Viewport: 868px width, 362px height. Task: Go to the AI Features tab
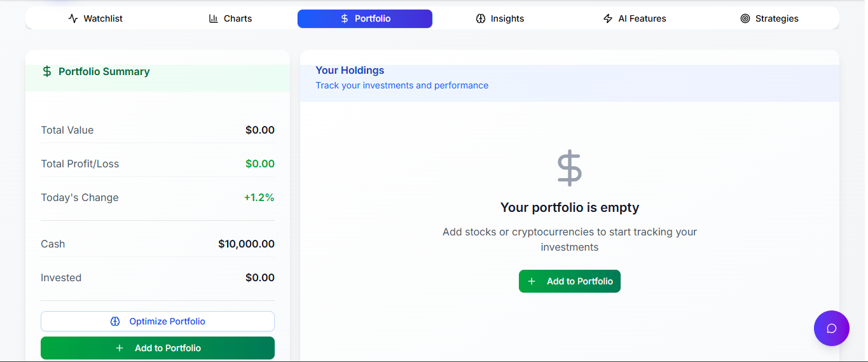point(635,18)
